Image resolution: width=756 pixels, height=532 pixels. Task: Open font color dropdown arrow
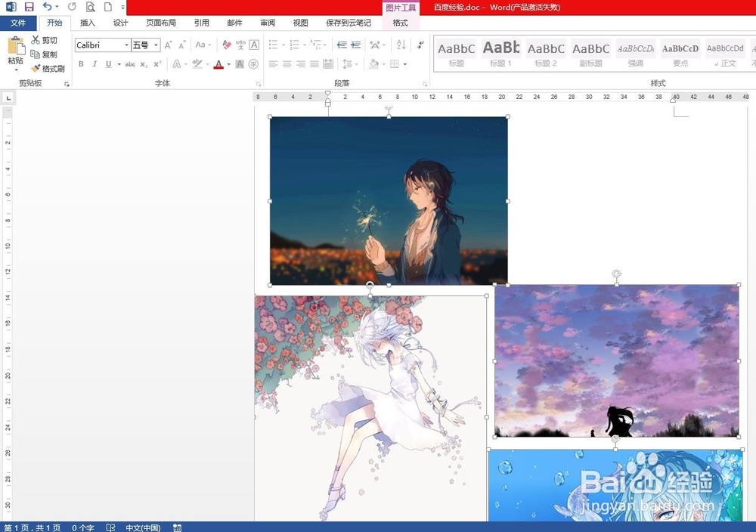tap(228, 64)
